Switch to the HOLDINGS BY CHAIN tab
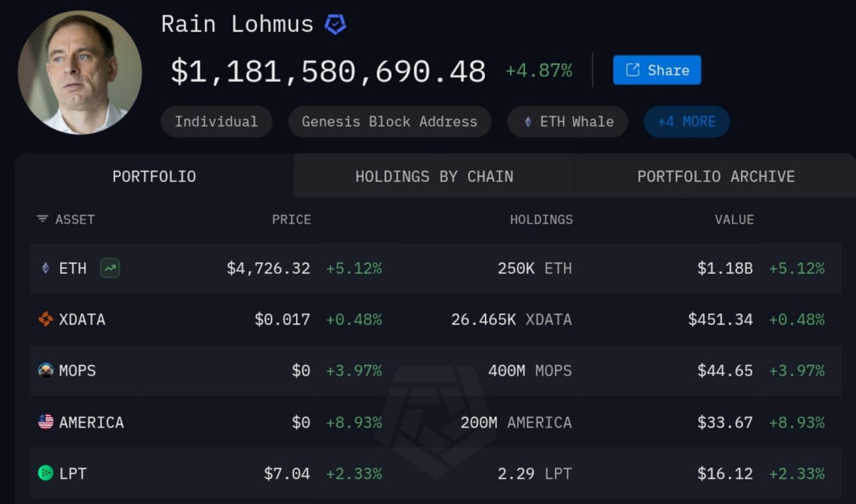856x504 pixels. coord(434,176)
